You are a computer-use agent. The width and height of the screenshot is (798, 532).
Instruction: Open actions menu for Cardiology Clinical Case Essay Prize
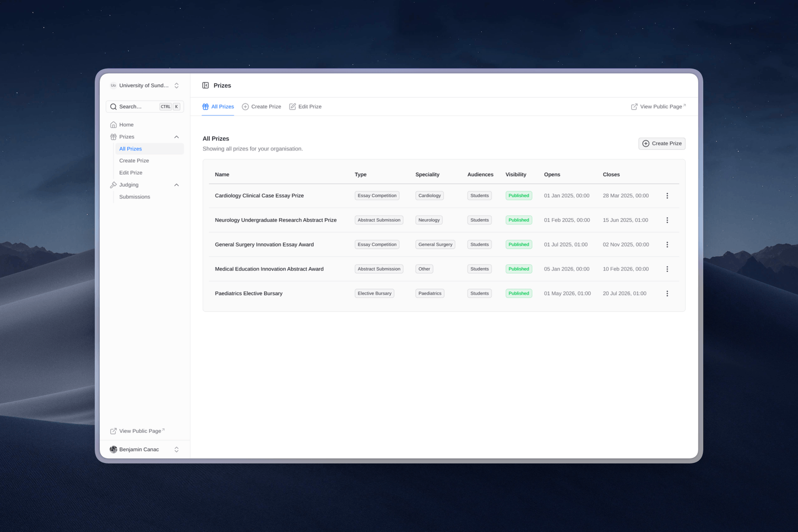click(x=667, y=196)
